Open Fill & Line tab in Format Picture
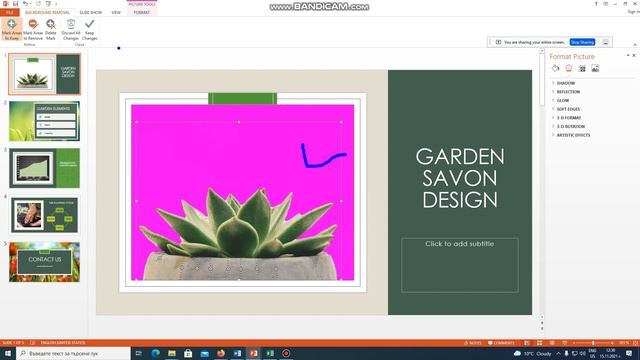Viewport: 640px width, 360px height. [556, 69]
